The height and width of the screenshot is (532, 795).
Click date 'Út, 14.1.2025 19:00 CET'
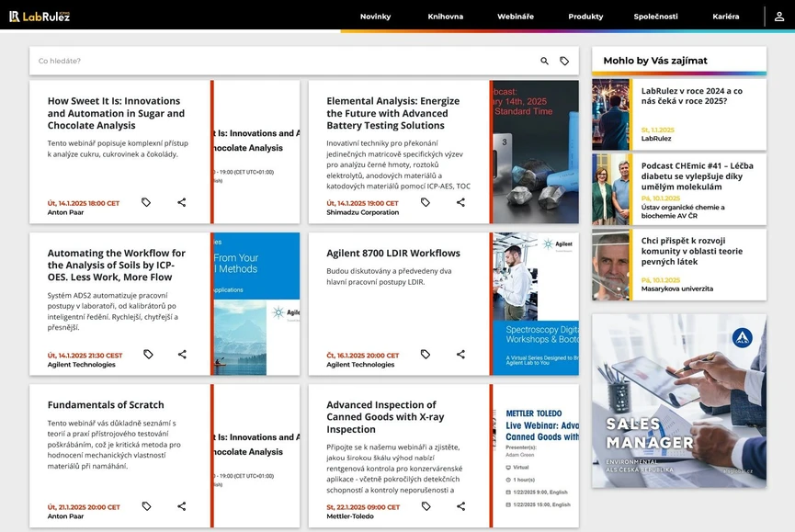pos(362,203)
